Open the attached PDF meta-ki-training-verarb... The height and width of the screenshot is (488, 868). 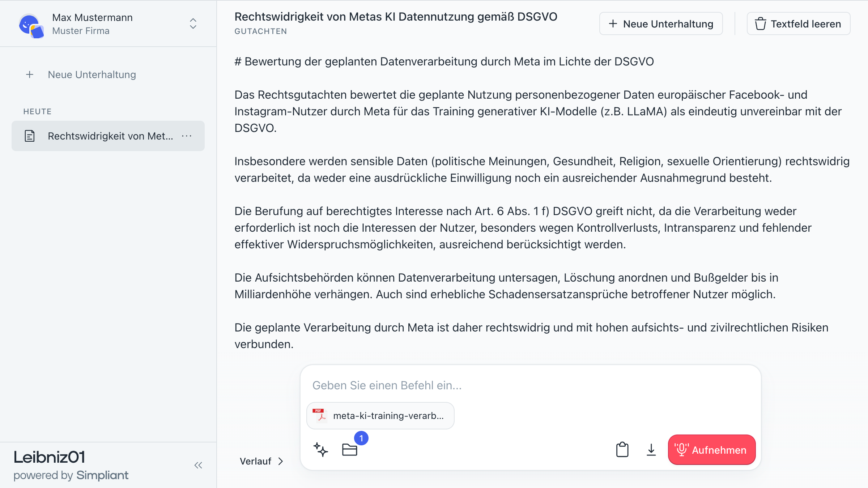pos(380,416)
